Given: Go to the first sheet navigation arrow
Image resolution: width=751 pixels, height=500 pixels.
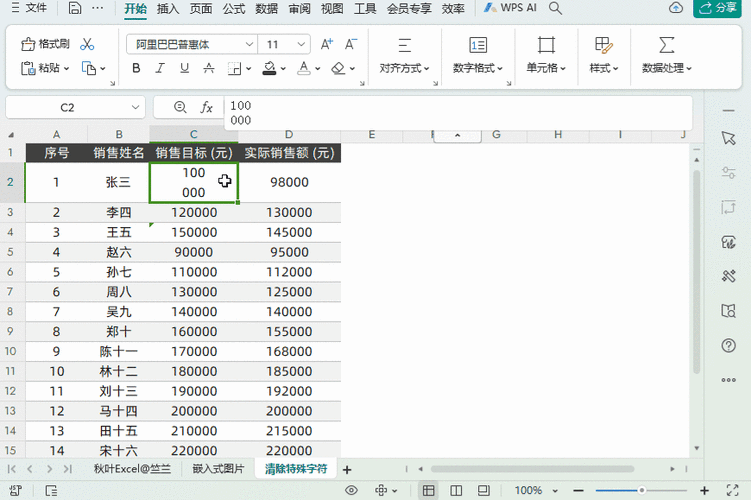Looking at the screenshot, I should click(11, 469).
